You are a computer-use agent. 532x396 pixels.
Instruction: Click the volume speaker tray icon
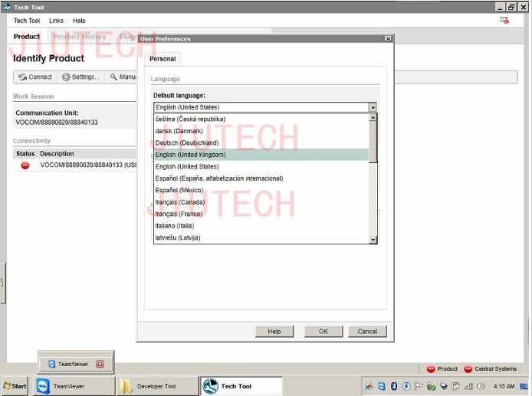tap(481, 386)
